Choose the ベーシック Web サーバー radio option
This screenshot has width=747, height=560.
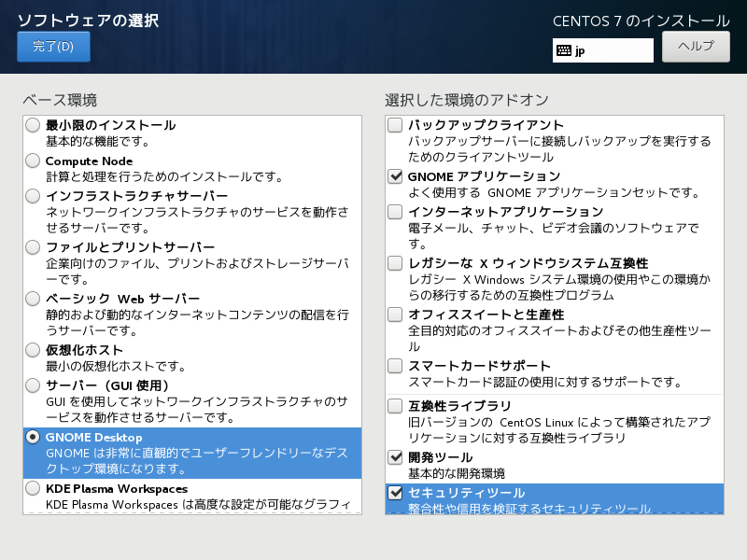[33, 299]
